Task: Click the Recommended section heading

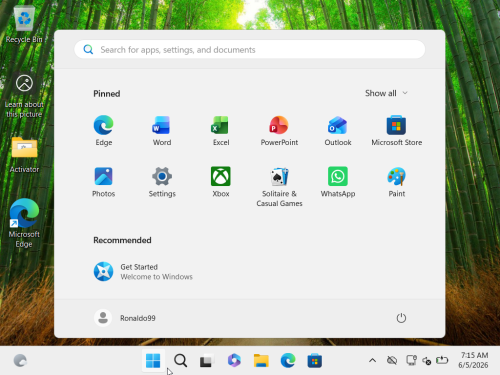Action: click(122, 240)
